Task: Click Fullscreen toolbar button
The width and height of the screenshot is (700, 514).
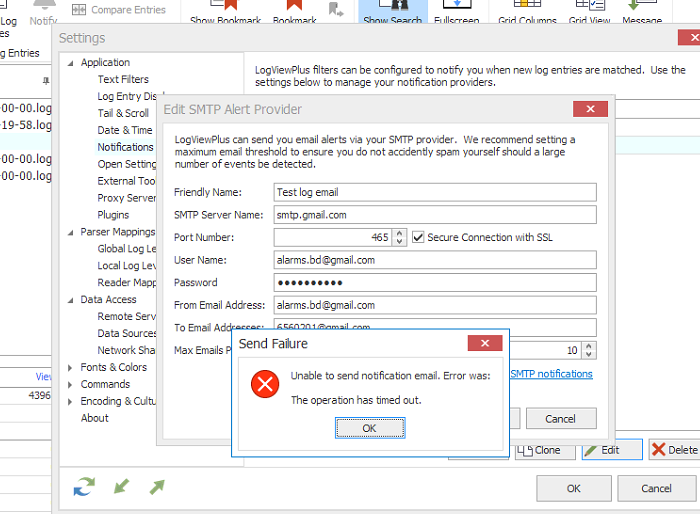Action: click(457, 13)
